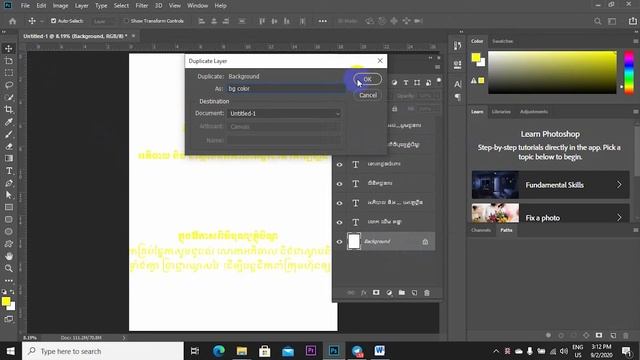640x360 pixels.
Task: Click the foreground yellow color swatch in toolbar
Action: coord(6,301)
